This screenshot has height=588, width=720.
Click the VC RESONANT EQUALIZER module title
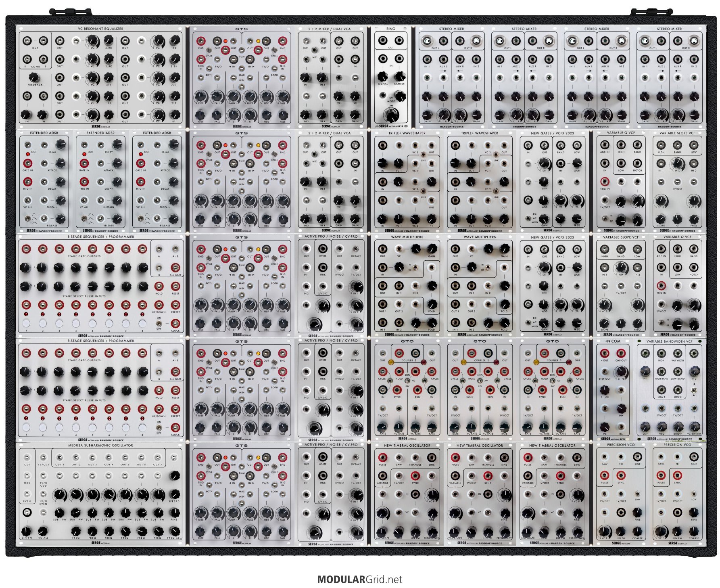tap(101, 29)
